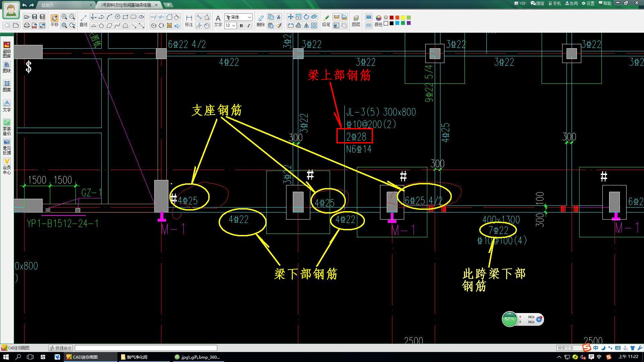Click the 微信 link in title bar
644x362 pixels.
[537, 3]
